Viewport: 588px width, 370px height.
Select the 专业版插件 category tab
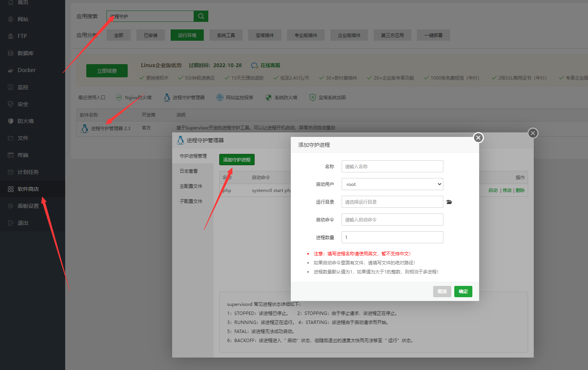tap(306, 35)
